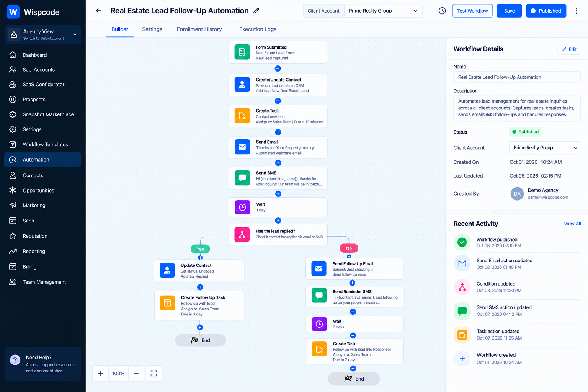The height and width of the screenshot is (392, 588).
Task: Click the pink Has the lead replied icon
Action: pyautogui.click(x=242, y=234)
